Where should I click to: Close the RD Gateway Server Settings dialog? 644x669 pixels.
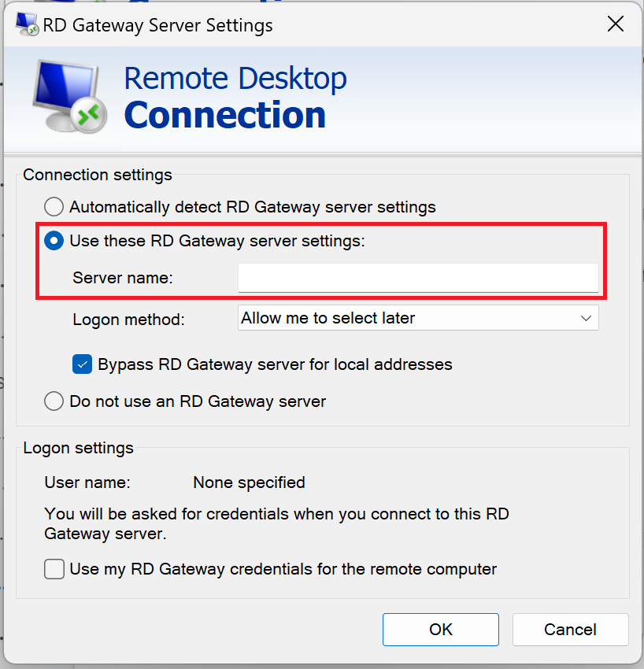616,24
